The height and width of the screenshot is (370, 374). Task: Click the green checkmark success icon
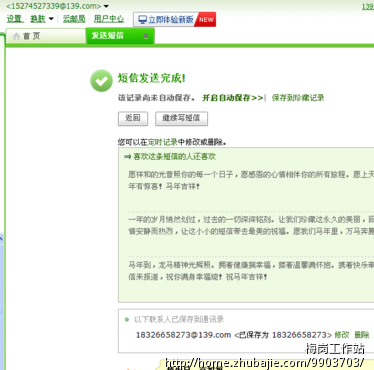(101, 81)
